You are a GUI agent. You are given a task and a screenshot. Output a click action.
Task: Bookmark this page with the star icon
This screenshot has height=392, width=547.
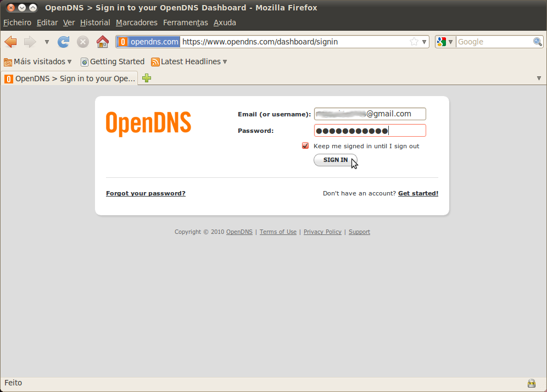[x=414, y=42]
